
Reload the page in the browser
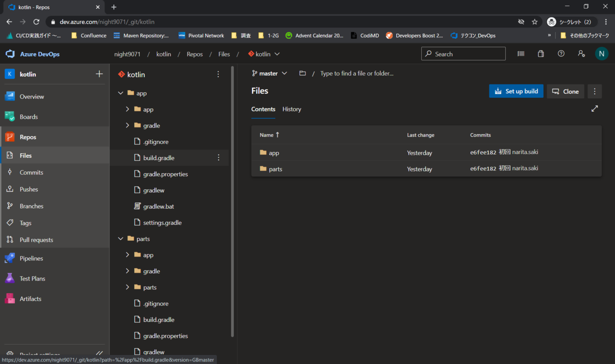36,22
